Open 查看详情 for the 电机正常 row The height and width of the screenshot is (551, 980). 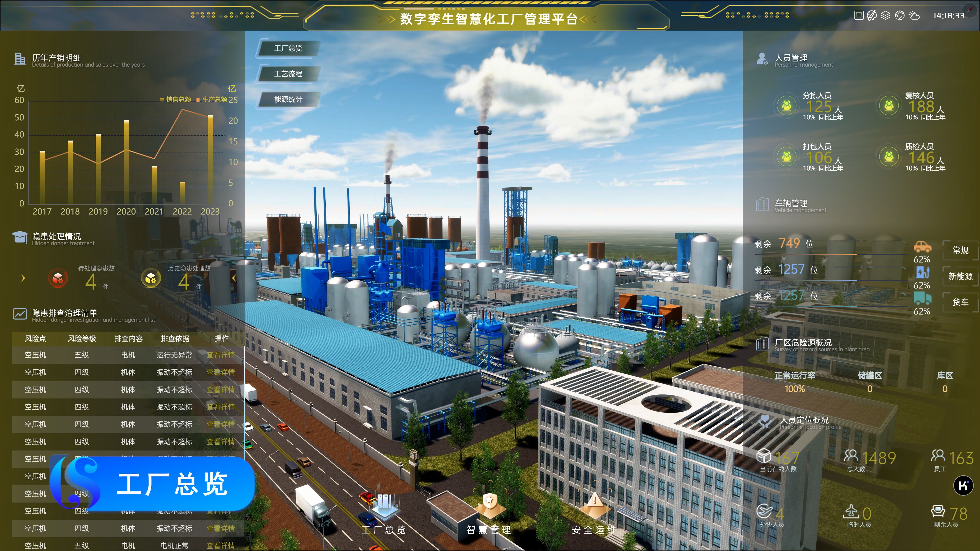(x=221, y=546)
